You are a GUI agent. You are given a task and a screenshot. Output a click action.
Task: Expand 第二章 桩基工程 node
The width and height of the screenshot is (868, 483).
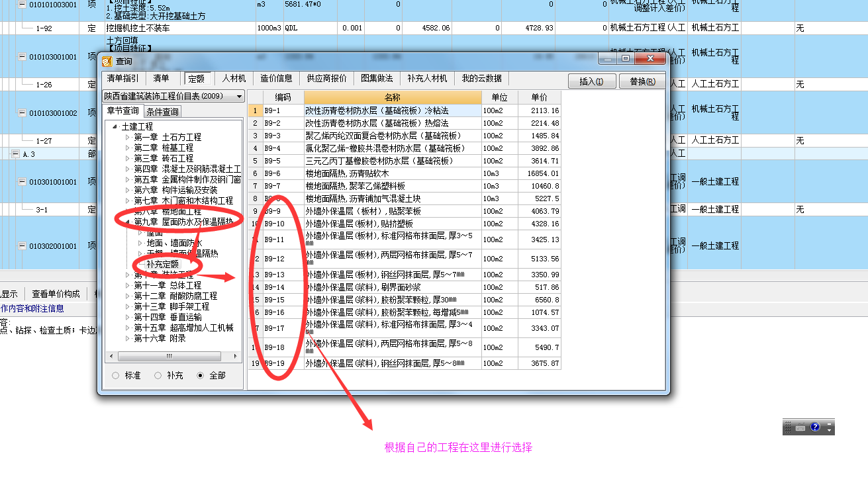pyautogui.click(x=128, y=148)
